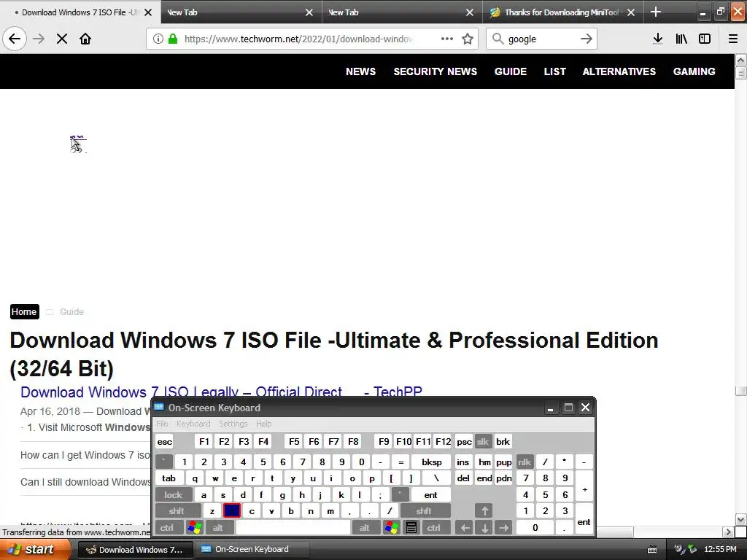The height and width of the screenshot is (560, 747).
Task: Click the Firefox address bar URL field
Action: tap(298, 39)
